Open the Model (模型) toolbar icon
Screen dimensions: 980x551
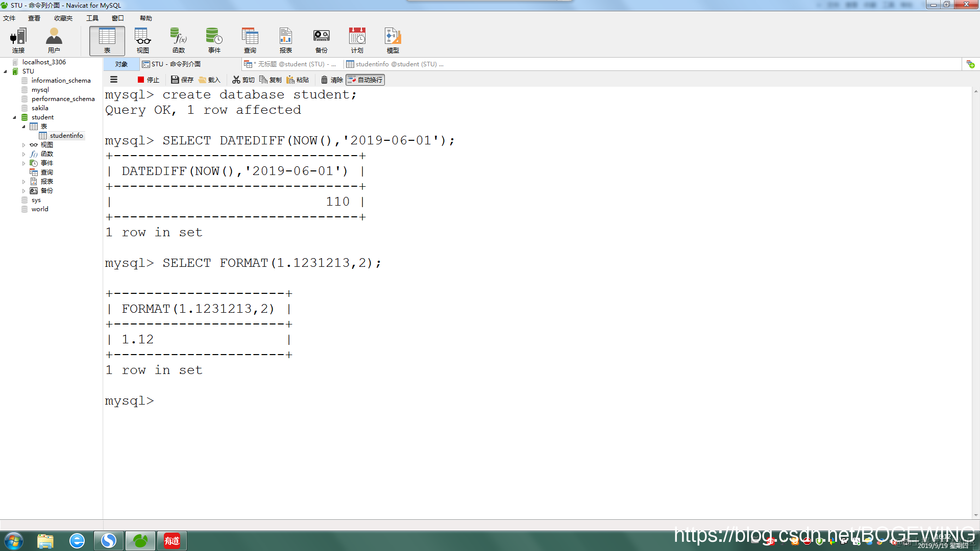(x=393, y=41)
